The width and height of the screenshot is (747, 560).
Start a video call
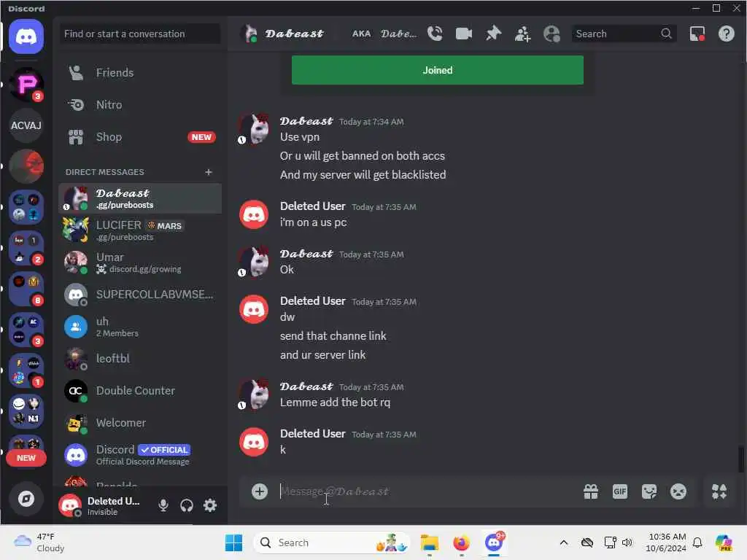[463, 34]
